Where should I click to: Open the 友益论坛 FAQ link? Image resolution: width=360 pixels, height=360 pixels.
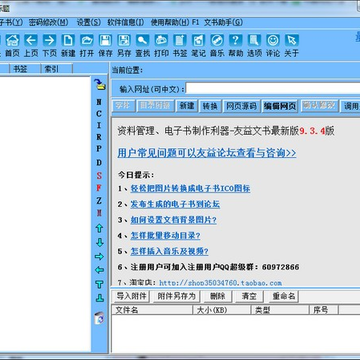(x=207, y=153)
